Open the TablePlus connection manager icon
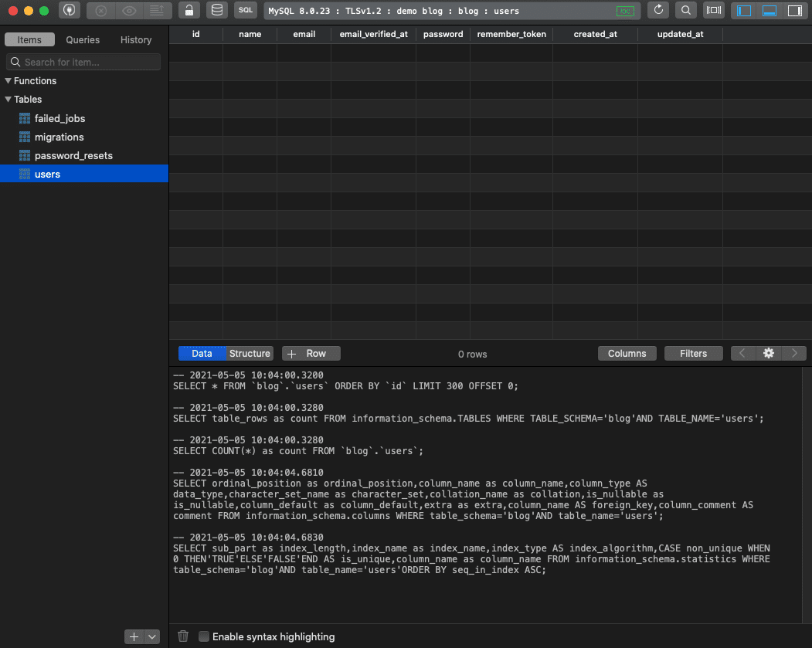Image resolution: width=812 pixels, height=648 pixels. 69,10
